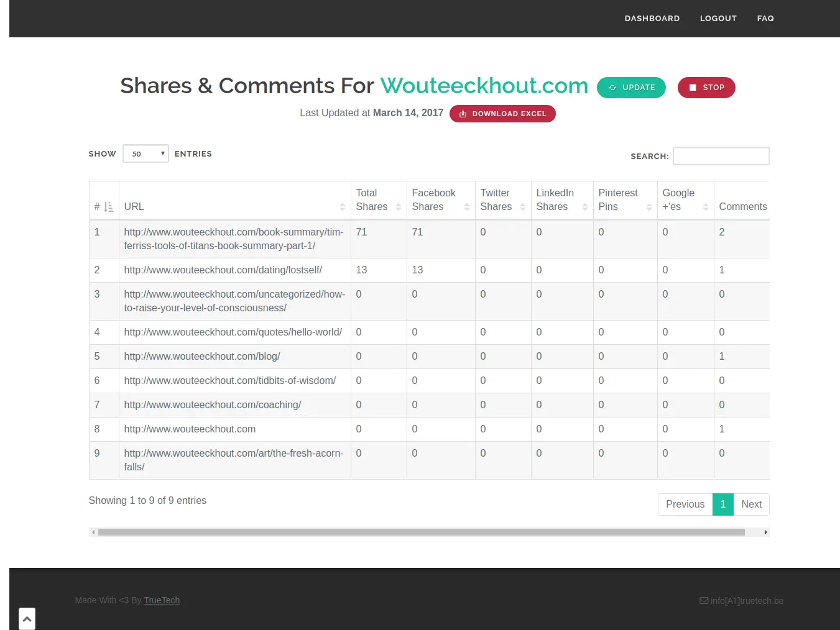The height and width of the screenshot is (630, 840).
Task: Click the horizontal table scrollbar thumb
Action: tap(422, 532)
